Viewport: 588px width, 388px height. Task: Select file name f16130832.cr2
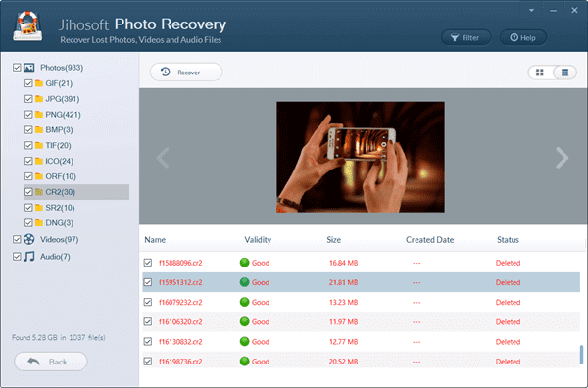pyautogui.click(x=180, y=342)
